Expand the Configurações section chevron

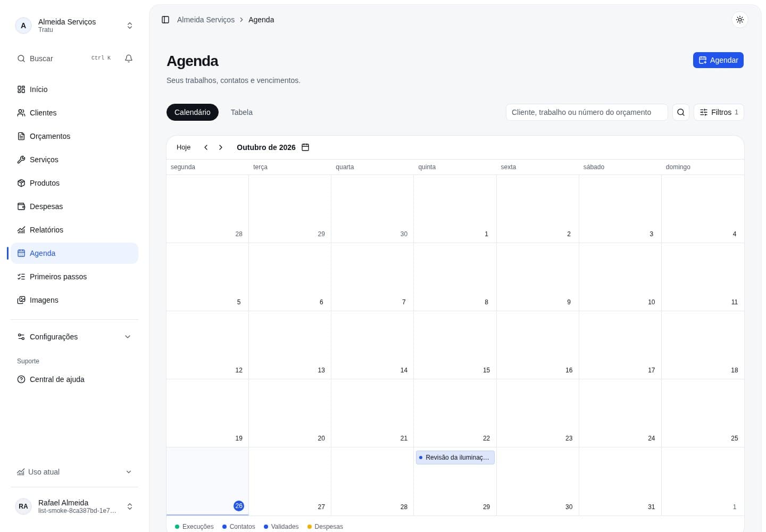pyautogui.click(x=128, y=337)
